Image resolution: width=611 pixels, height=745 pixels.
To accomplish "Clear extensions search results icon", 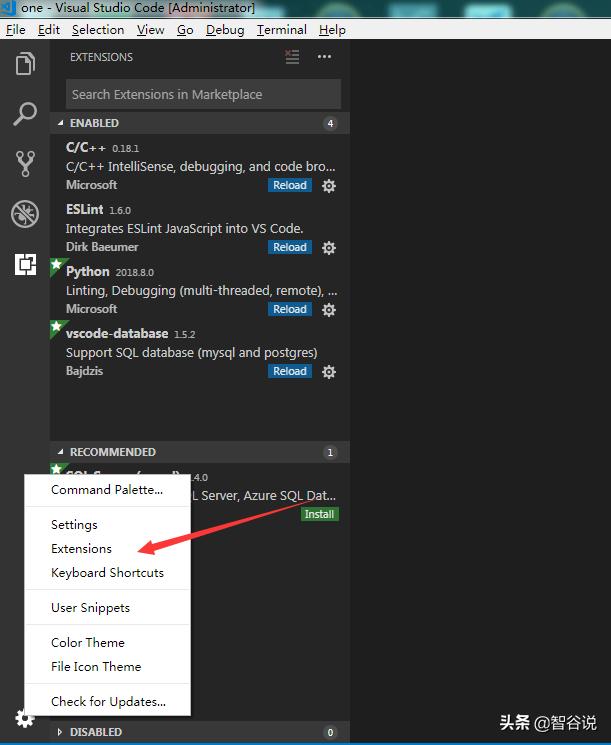I will click(292, 57).
